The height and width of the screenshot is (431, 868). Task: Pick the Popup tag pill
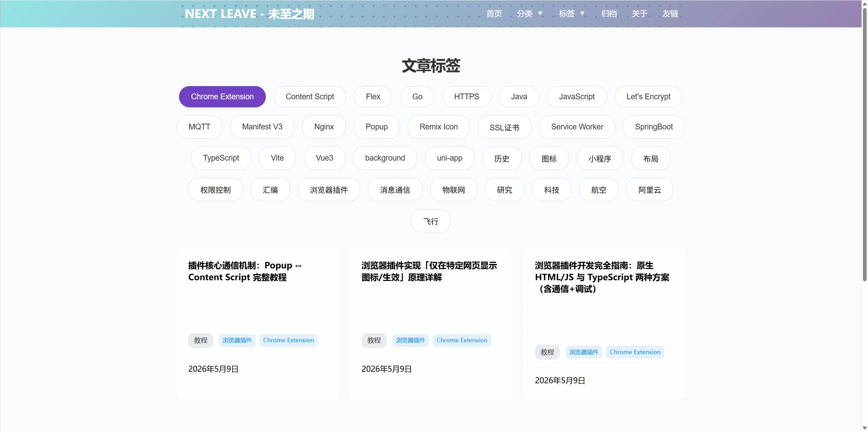[x=377, y=127]
